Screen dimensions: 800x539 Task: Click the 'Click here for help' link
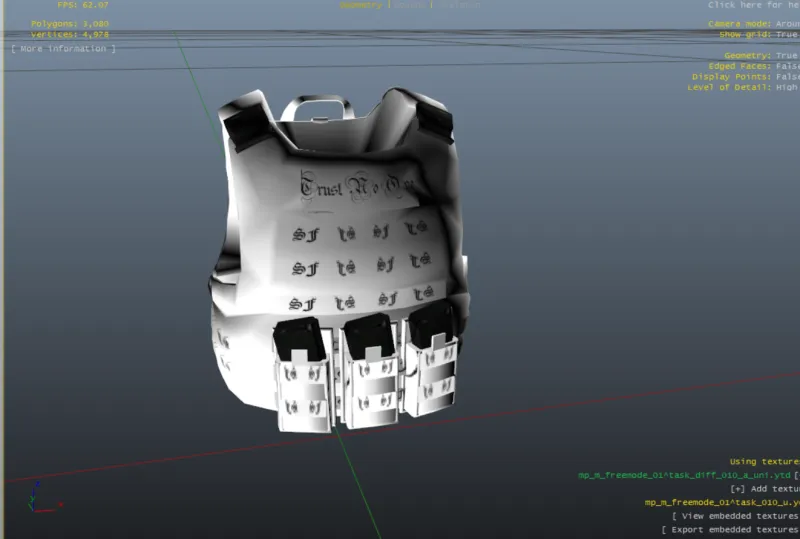click(x=754, y=5)
